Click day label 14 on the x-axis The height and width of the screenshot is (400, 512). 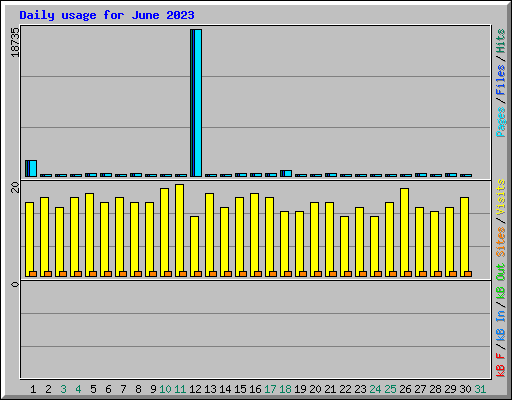point(225,389)
